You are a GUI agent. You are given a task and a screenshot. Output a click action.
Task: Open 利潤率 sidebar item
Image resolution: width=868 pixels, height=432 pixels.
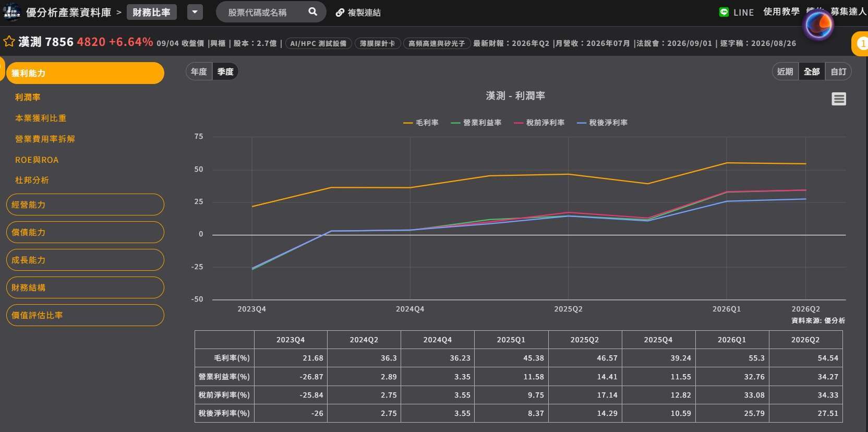(28, 97)
